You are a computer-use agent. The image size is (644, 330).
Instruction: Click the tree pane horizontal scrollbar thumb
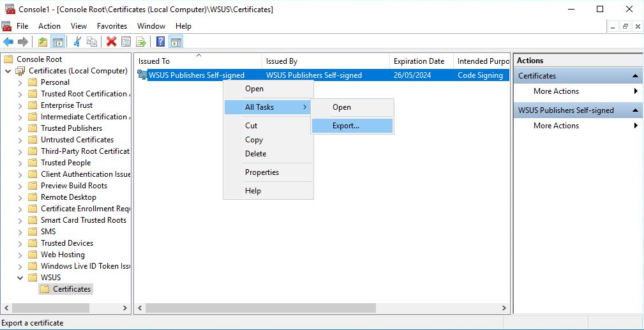(x=50, y=308)
